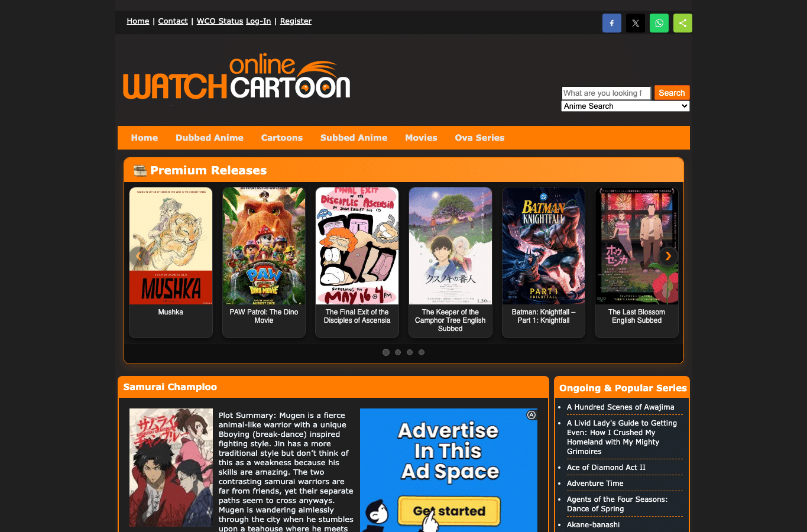
Task: Open the ad choices info icon
Action: [531, 415]
